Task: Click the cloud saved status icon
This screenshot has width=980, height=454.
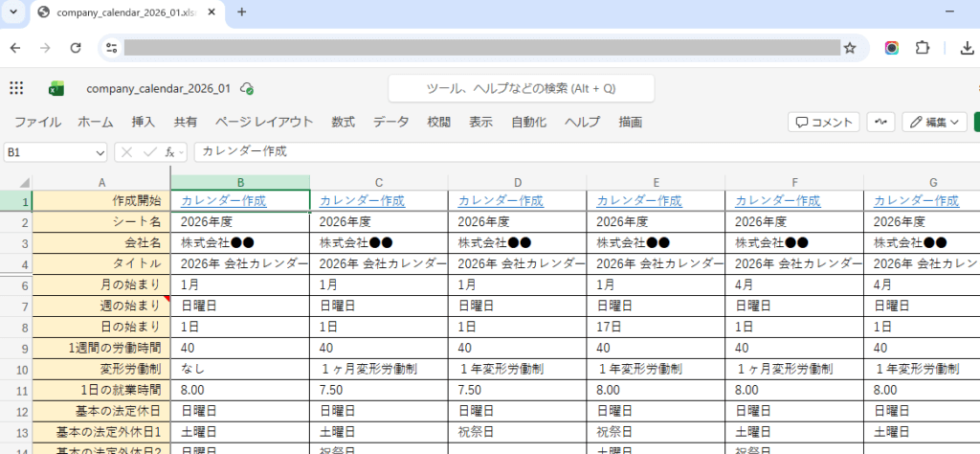Action: [x=247, y=88]
